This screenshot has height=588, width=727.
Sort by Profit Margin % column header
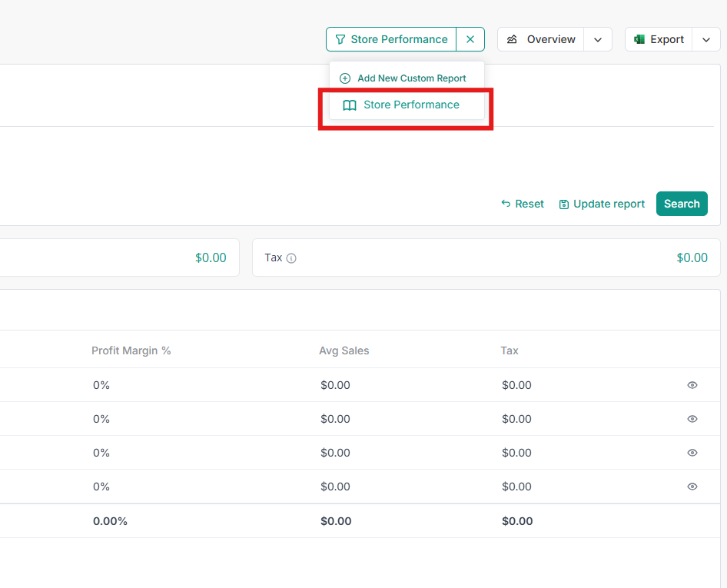click(x=131, y=350)
